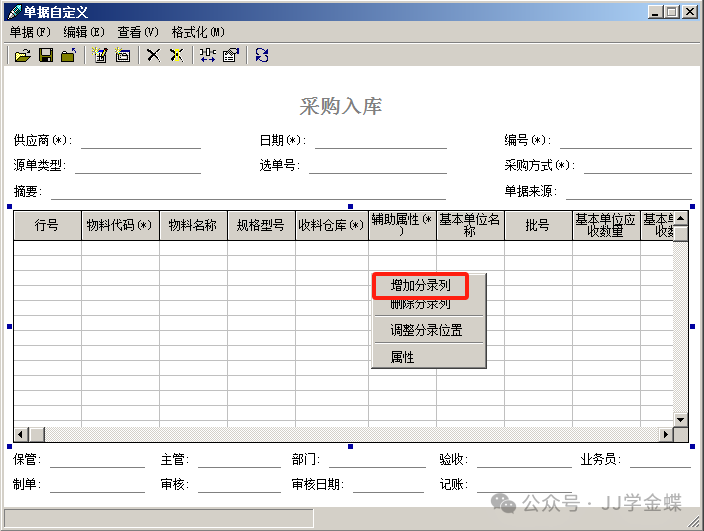Choose 调整分录位置 in context menu
Screen dimensions: 704x531
click(x=427, y=330)
